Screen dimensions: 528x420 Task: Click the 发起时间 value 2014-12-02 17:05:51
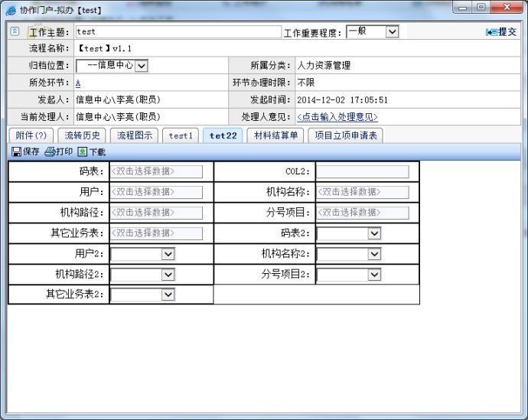tap(342, 100)
